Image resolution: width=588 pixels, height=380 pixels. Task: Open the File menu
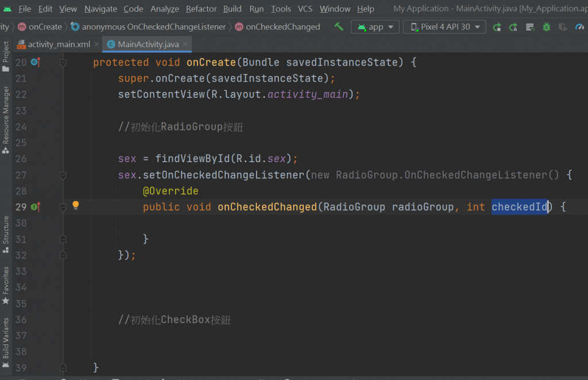click(25, 9)
